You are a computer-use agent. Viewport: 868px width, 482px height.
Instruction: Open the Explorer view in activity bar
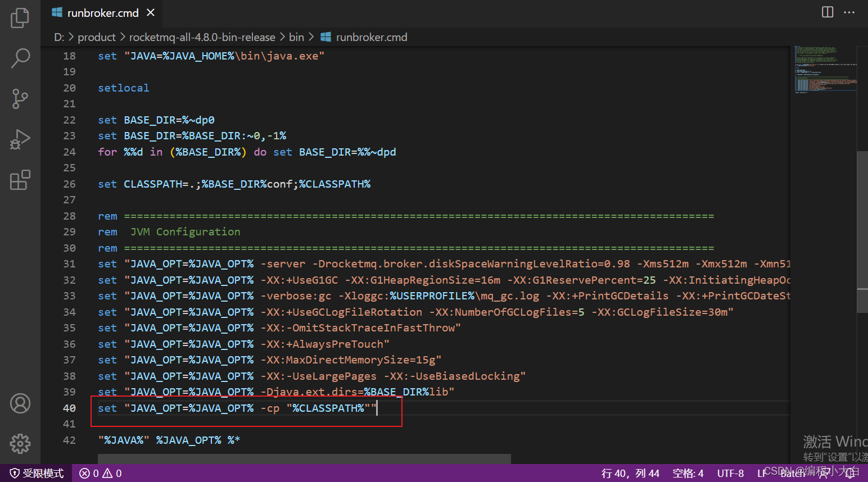[x=20, y=18]
